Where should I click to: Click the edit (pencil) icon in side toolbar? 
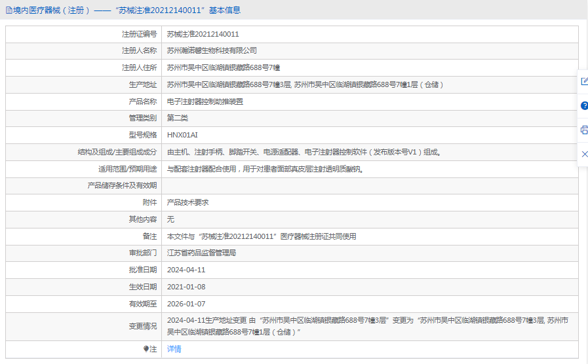pyautogui.click(x=584, y=81)
